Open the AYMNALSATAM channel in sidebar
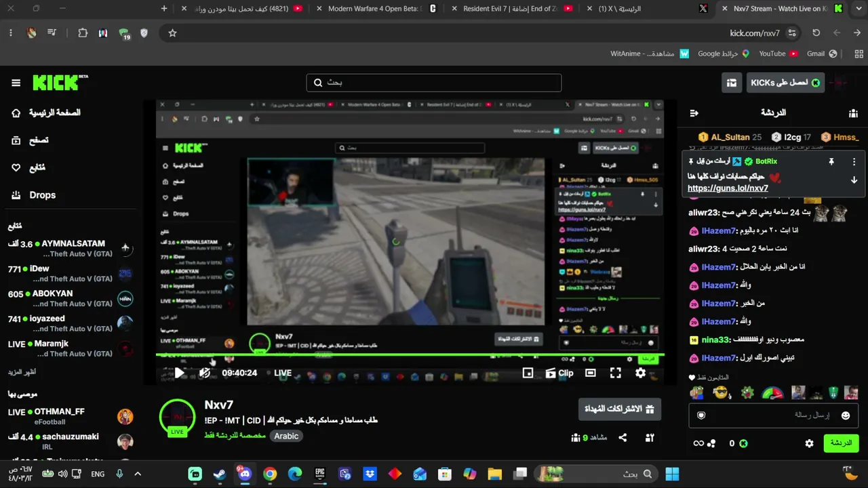 tap(71, 249)
